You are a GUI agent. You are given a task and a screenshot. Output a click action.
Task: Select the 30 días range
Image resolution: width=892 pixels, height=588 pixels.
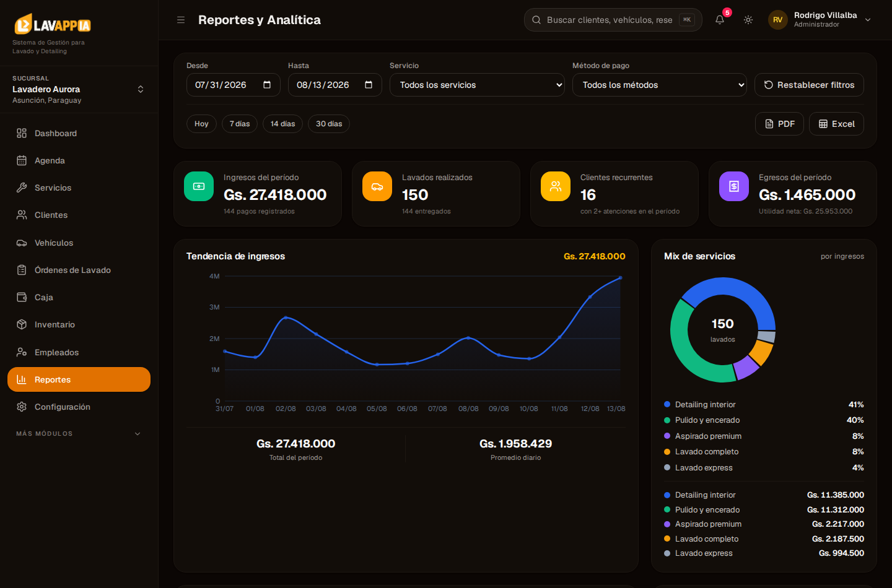329,124
